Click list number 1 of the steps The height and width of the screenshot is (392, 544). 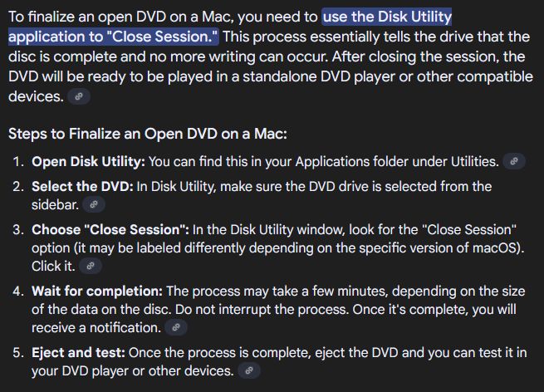[x=17, y=161]
